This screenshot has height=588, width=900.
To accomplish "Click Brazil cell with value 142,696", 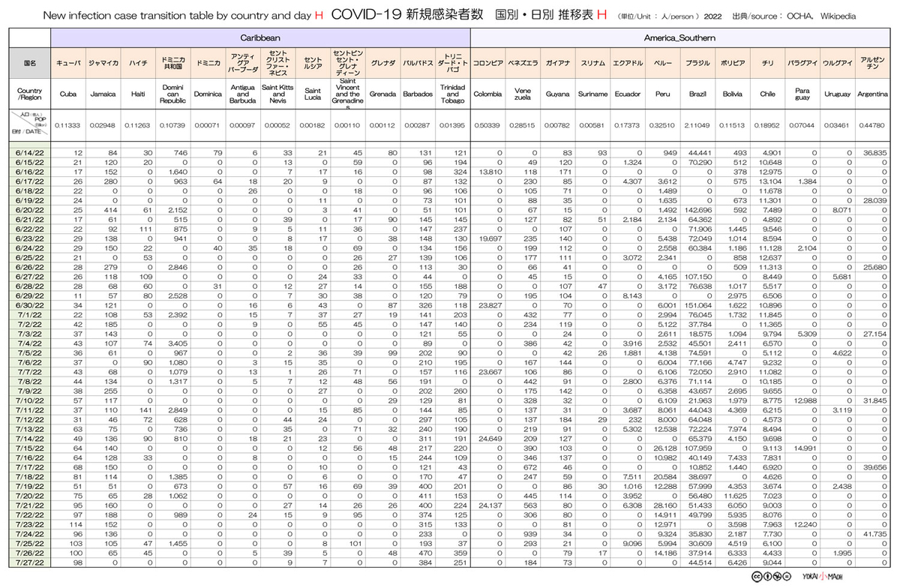I will pos(698,209).
